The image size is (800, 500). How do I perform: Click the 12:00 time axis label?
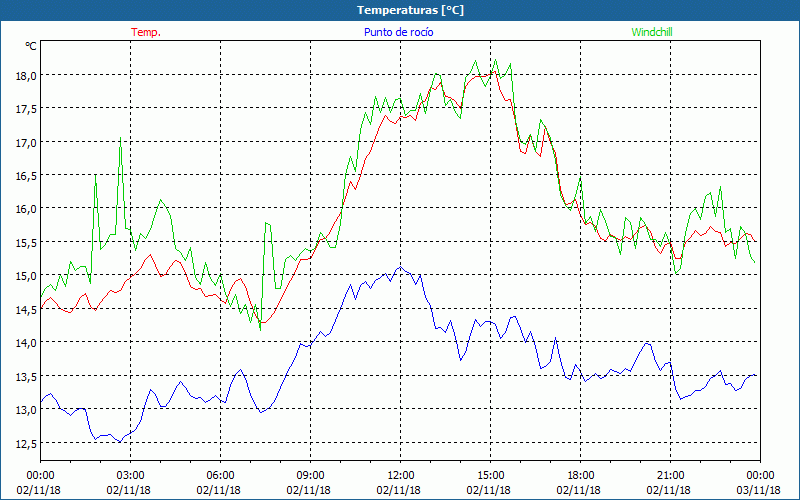400,476
